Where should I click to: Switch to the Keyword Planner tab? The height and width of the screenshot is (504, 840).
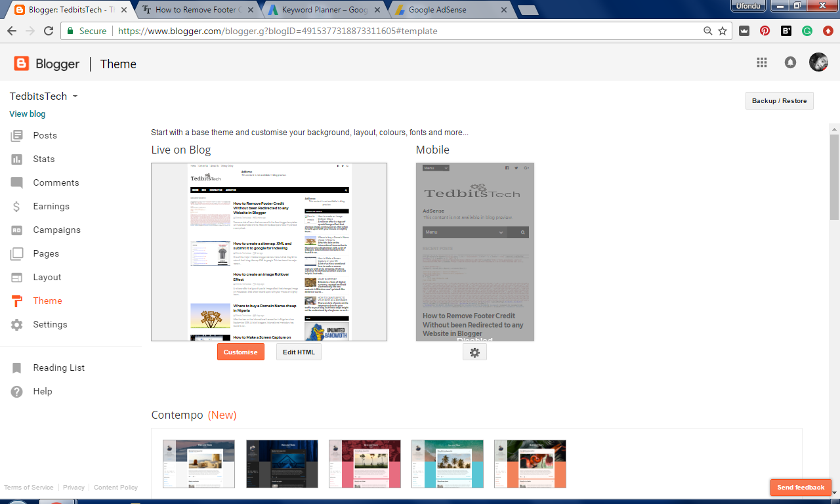click(x=324, y=10)
